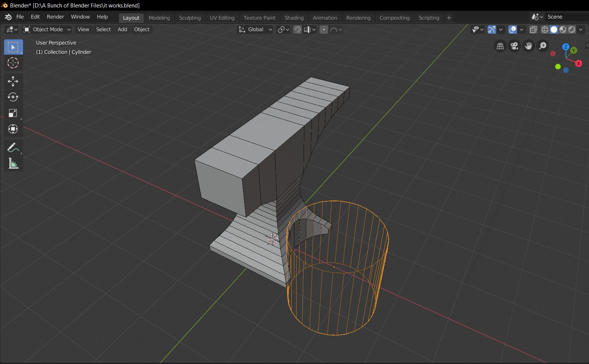Switch to the Shading workspace tab
Image resolution: width=589 pixels, height=364 pixels.
(x=294, y=18)
